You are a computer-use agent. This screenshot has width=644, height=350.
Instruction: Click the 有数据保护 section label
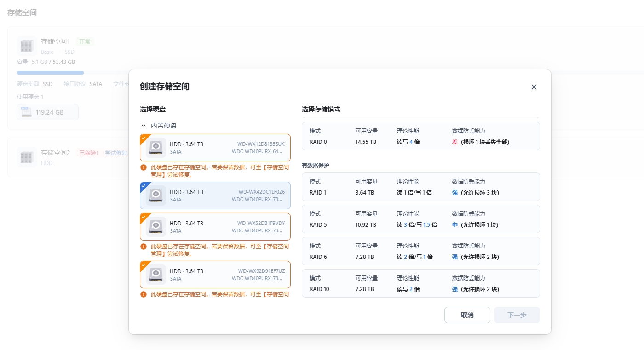point(316,165)
